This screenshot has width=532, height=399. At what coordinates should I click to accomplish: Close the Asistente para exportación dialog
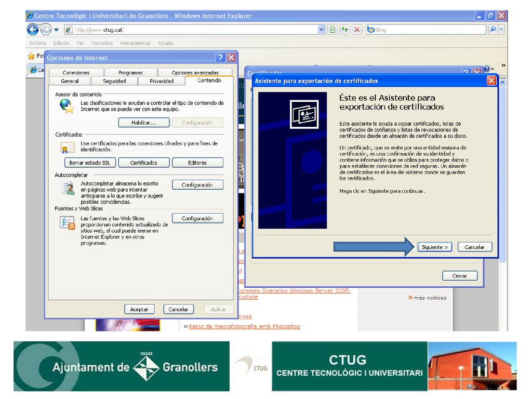pos(491,81)
